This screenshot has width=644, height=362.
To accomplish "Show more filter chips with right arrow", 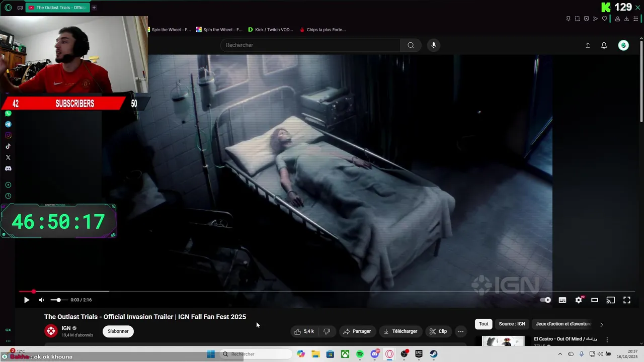I will pos(601,324).
